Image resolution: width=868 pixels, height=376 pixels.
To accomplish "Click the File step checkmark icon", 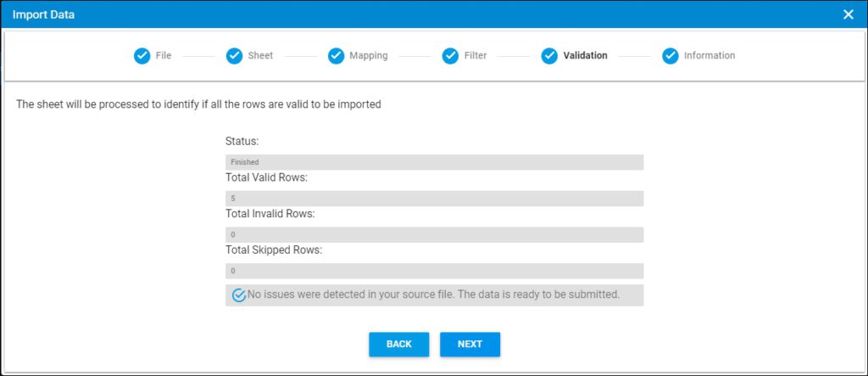I will (142, 56).
